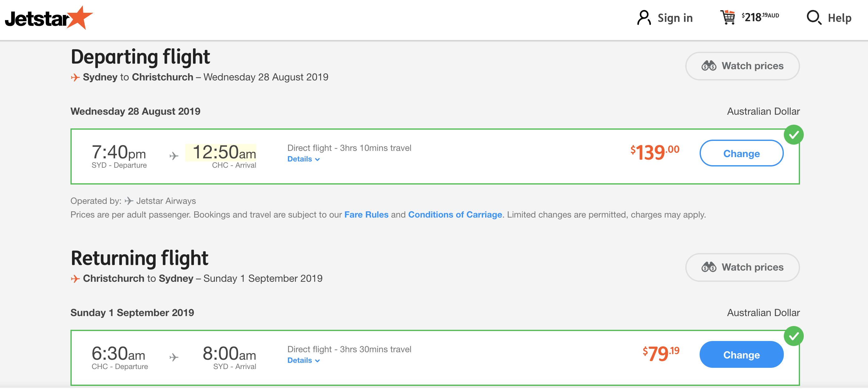Image resolution: width=868 pixels, height=389 pixels.
Task: Click the 'Departing flight' heading
Action: 140,57
